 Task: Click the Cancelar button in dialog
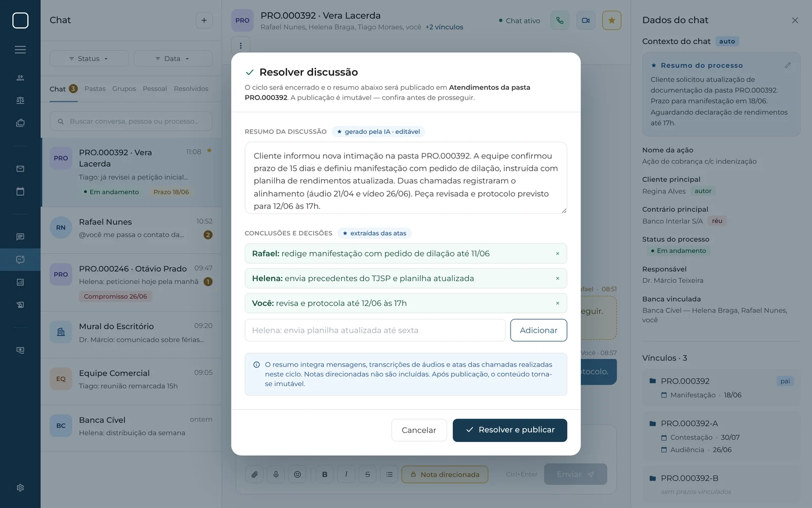(x=419, y=430)
